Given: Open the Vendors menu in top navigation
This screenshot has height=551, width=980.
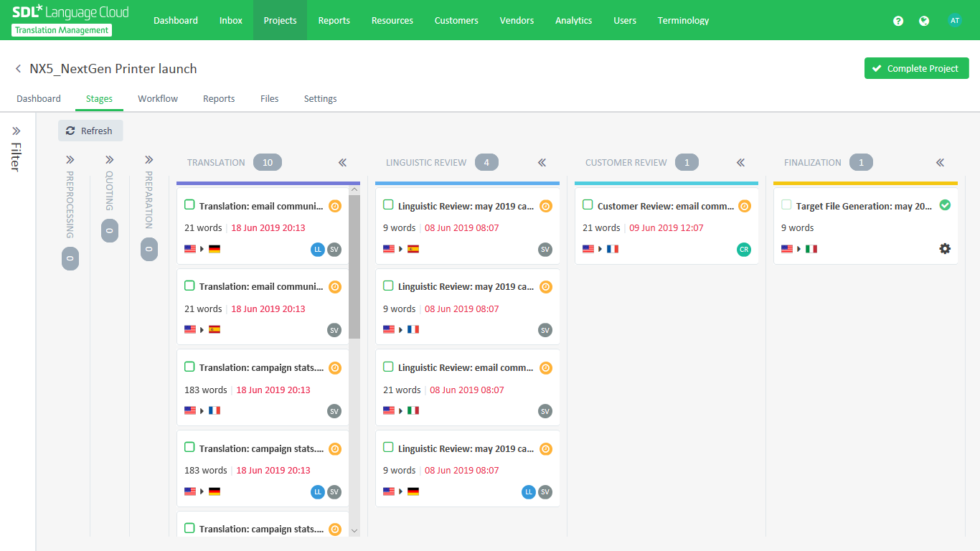Looking at the screenshot, I should point(517,20).
